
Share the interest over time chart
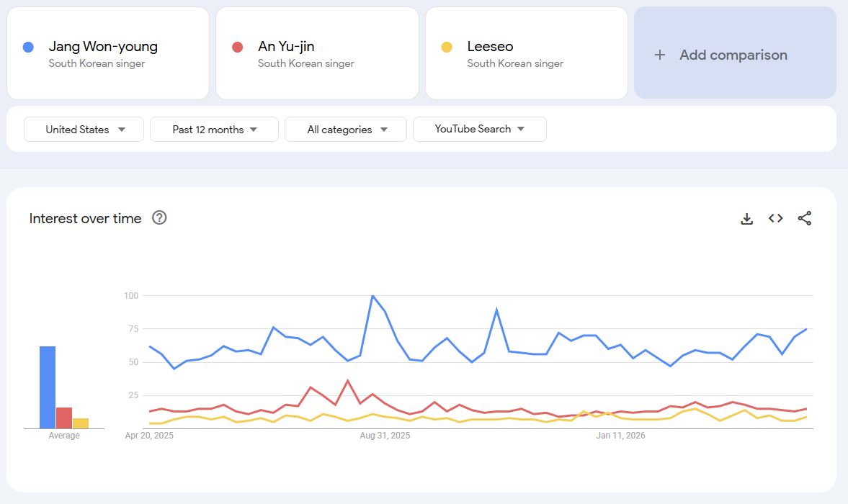tap(805, 218)
